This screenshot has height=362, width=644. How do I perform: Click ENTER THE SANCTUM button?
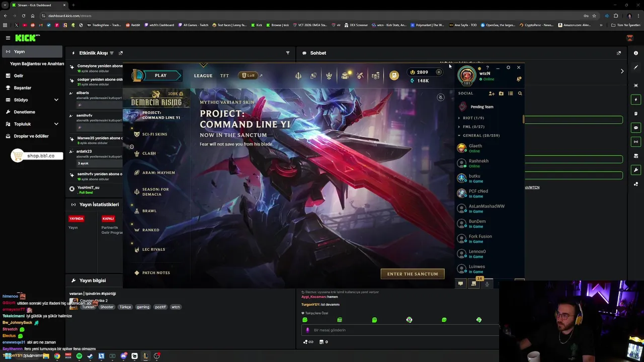[413, 274]
